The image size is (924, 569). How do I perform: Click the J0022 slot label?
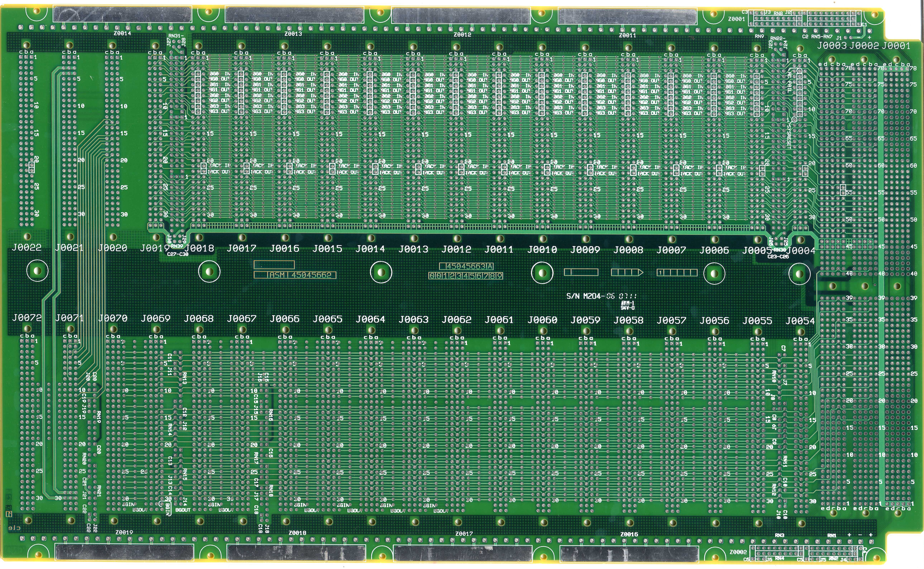26,247
